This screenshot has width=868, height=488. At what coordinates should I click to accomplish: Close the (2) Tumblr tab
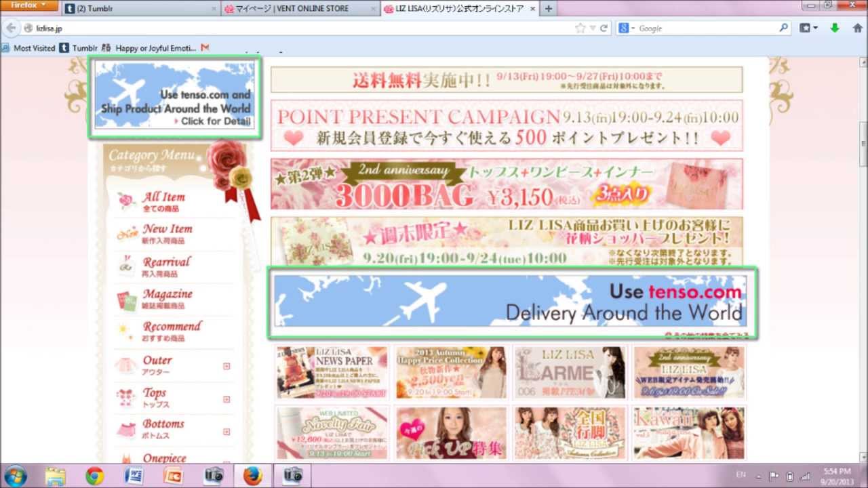coord(214,9)
